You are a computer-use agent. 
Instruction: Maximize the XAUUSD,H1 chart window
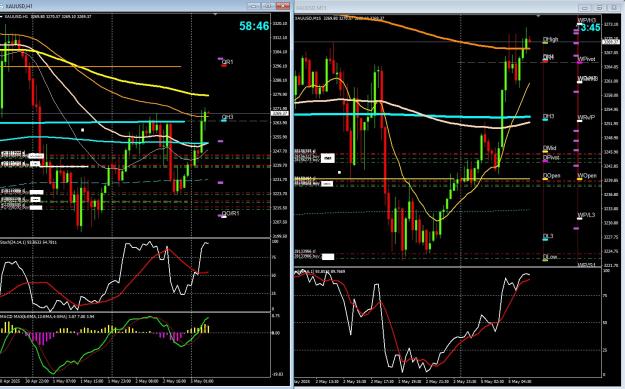[268, 6]
